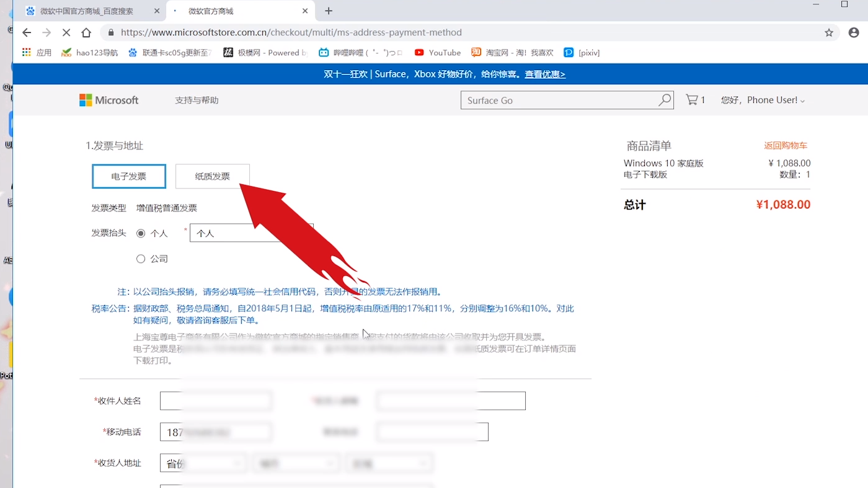The width and height of the screenshot is (868, 488).
Task: Click 返回购物车 link
Action: click(x=786, y=146)
